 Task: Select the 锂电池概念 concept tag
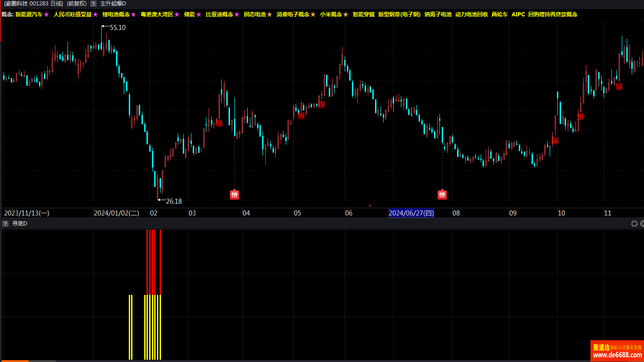tap(116, 15)
